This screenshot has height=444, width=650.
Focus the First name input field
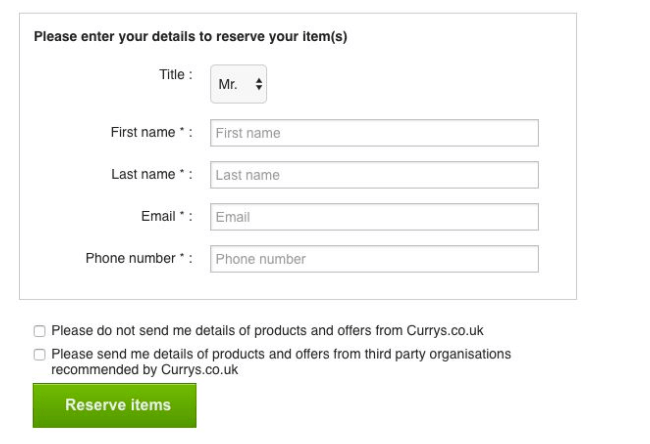click(x=374, y=133)
